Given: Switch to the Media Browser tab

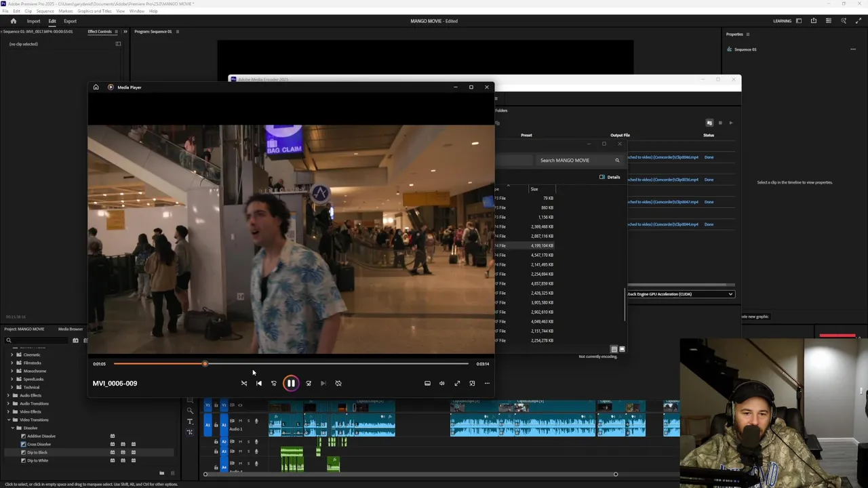Looking at the screenshot, I should click(71, 329).
